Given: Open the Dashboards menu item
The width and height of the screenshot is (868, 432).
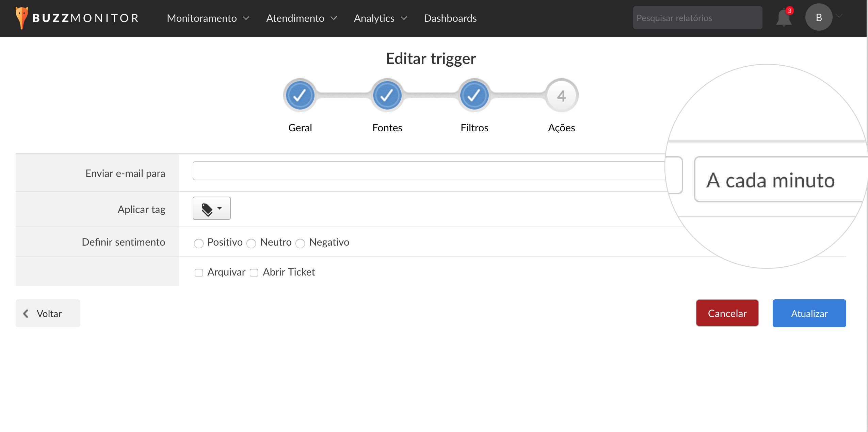Looking at the screenshot, I should pos(450,18).
